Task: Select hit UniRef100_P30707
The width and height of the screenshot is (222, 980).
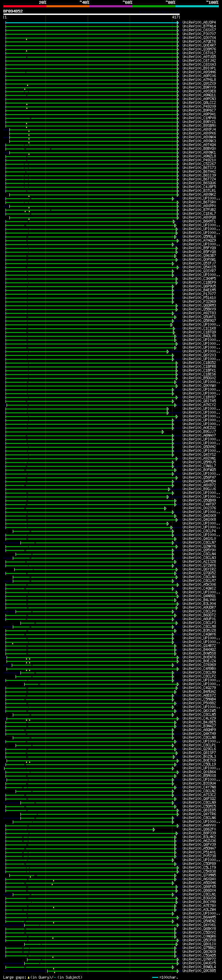Action: pyautogui.click(x=199, y=34)
